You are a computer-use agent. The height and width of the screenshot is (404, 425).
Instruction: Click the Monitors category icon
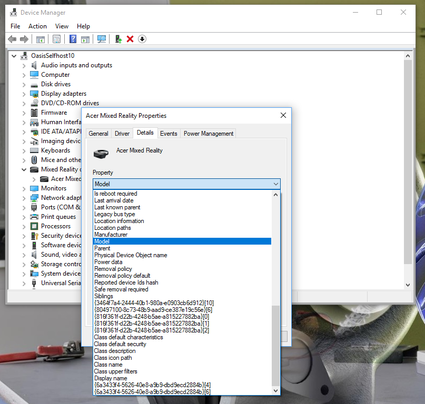(34, 188)
